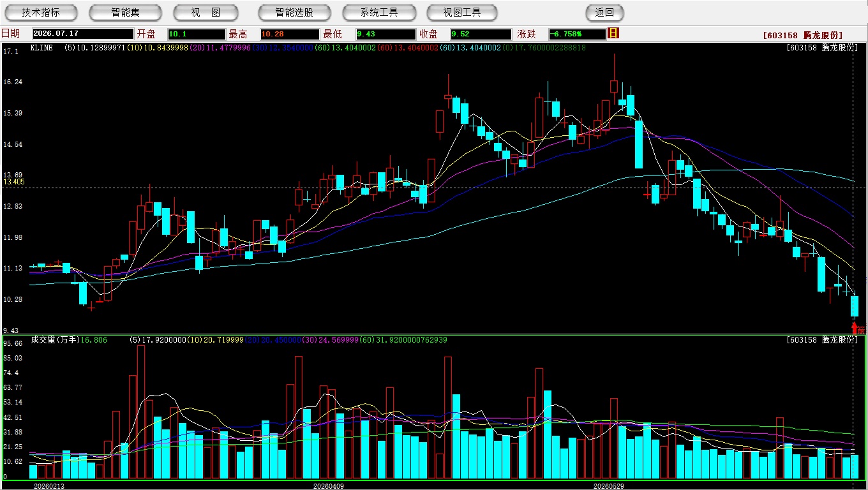Toggle the 日 period icon
Viewport: 868px width, 490px height.
tap(613, 33)
